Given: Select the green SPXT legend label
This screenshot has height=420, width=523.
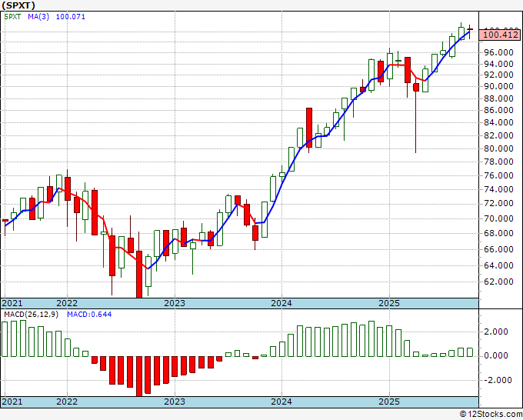Looking at the screenshot, I should (12, 17).
